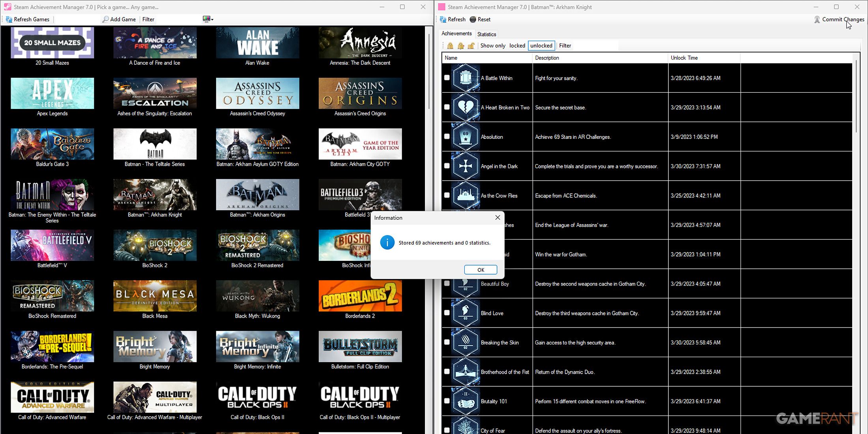Click the Reset bomb icon button
The height and width of the screenshot is (434, 868).
click(480, 19)
